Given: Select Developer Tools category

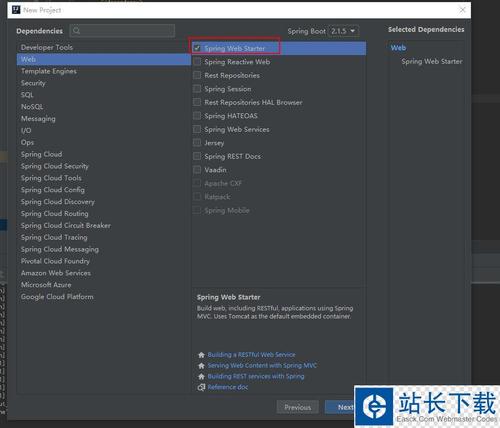Looking at the screenshot, I should pos(104,47).
